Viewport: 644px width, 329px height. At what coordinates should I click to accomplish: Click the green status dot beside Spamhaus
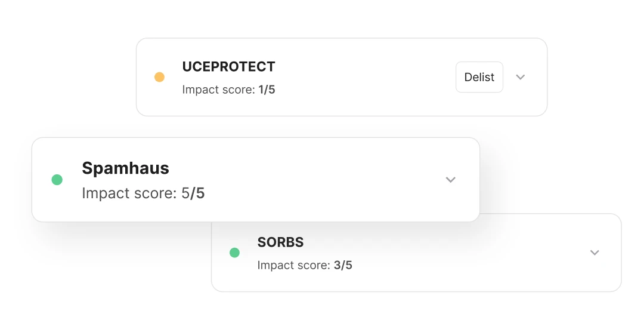click(x=57, y=180)
